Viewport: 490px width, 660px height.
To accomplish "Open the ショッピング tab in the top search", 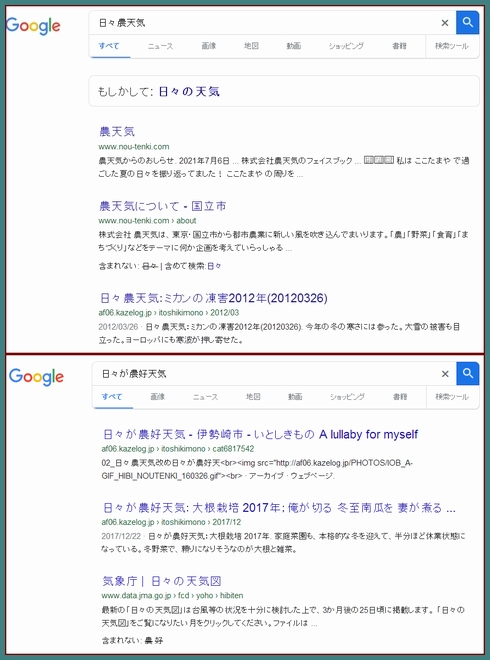I will [346, 46].
